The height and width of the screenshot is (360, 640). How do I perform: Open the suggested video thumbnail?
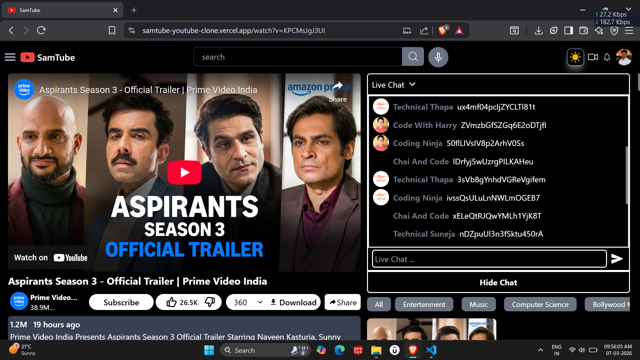[431, 329]
